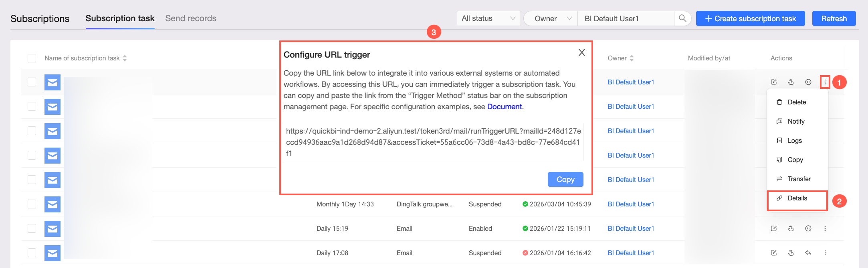The height and width of the screenshot is (268, 868).
Task: Open more actions for the Daily 17:08 task
Action: [x=825, y=253]
